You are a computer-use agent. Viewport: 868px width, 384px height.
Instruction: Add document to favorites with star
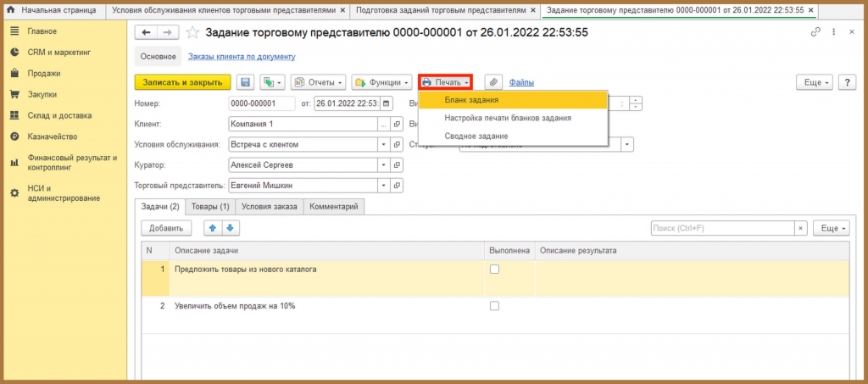point(192,33)
